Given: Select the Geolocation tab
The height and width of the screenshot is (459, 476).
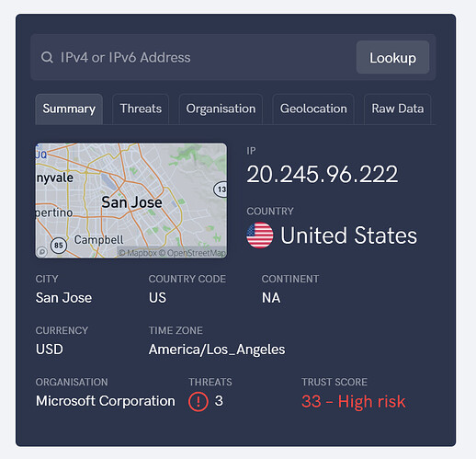Looking at the screenshot, I should pyautogui.click(x=313, y=109).
